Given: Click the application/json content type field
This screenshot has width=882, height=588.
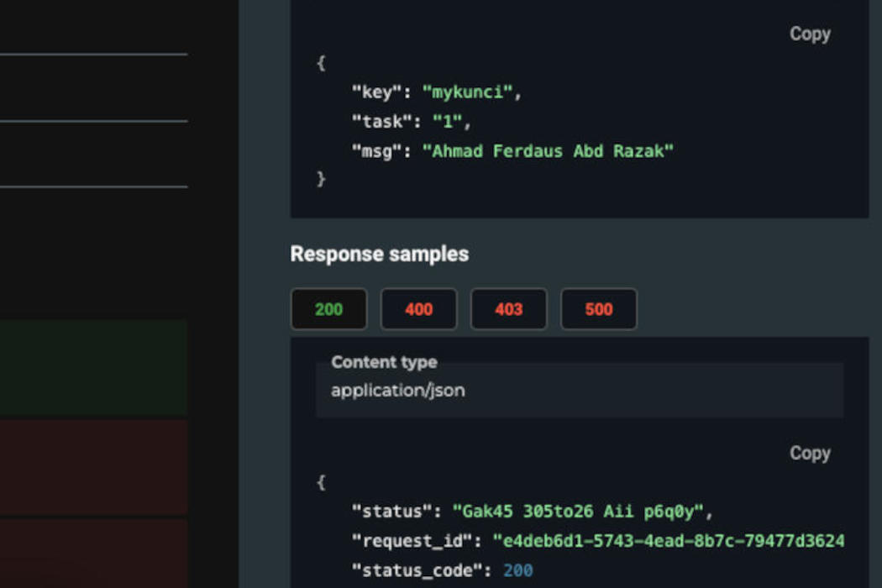Looking at the screenshot, I should (x=579, y=391).
